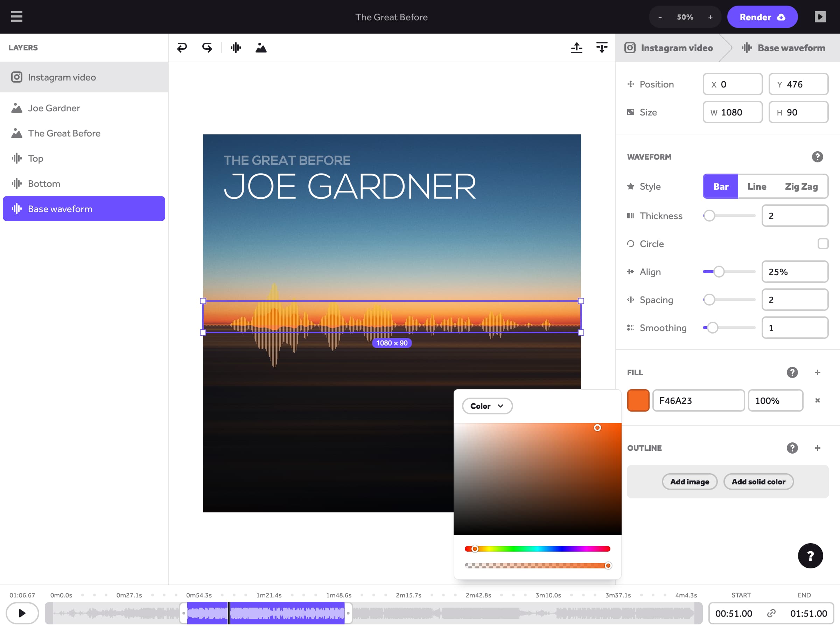Click Add solid color button
This screenshot has height=630, width=840.
[x=758, y=482]
